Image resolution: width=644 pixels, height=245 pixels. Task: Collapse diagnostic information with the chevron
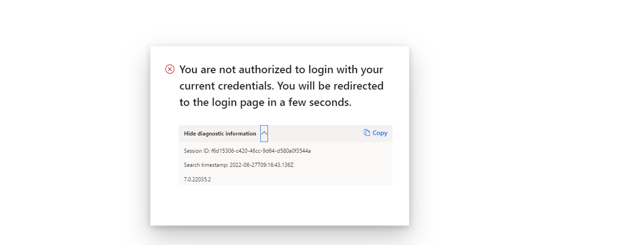pos(264,134)
